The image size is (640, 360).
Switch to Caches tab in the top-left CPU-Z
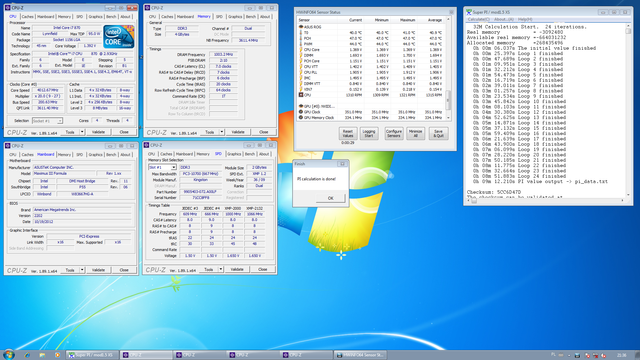pos(27,17)
